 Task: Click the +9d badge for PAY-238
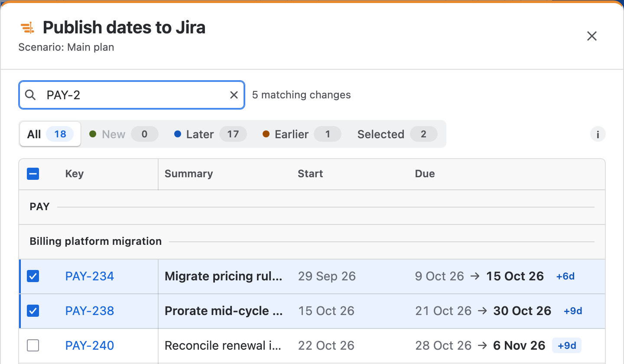(573, 311)
